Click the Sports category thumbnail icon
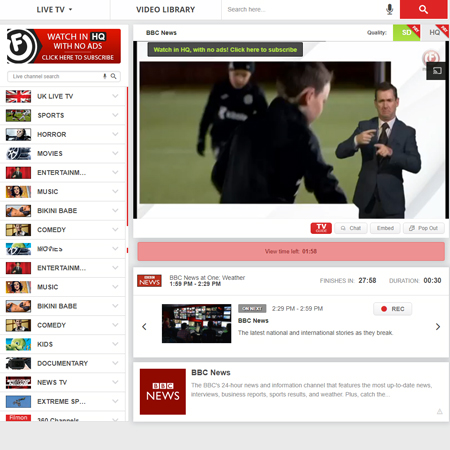Image resolution: width=450 pixels, height=450 pixels. (18, 115)
